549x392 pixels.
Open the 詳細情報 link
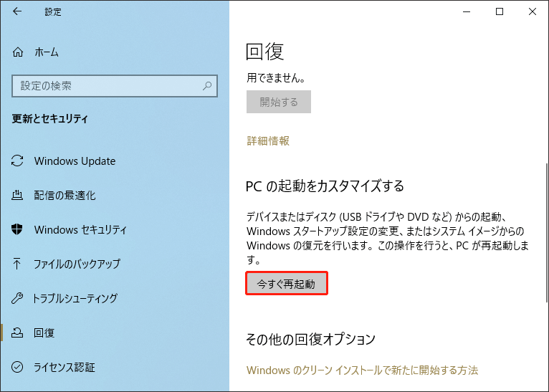268,140
